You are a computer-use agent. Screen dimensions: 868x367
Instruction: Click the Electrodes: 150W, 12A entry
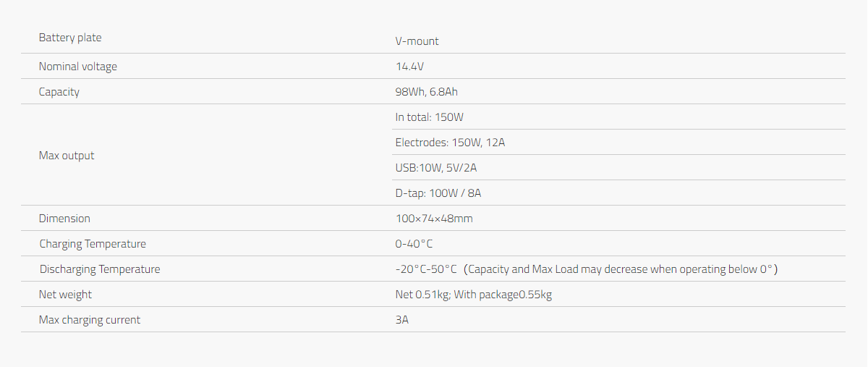click(450, 143)
